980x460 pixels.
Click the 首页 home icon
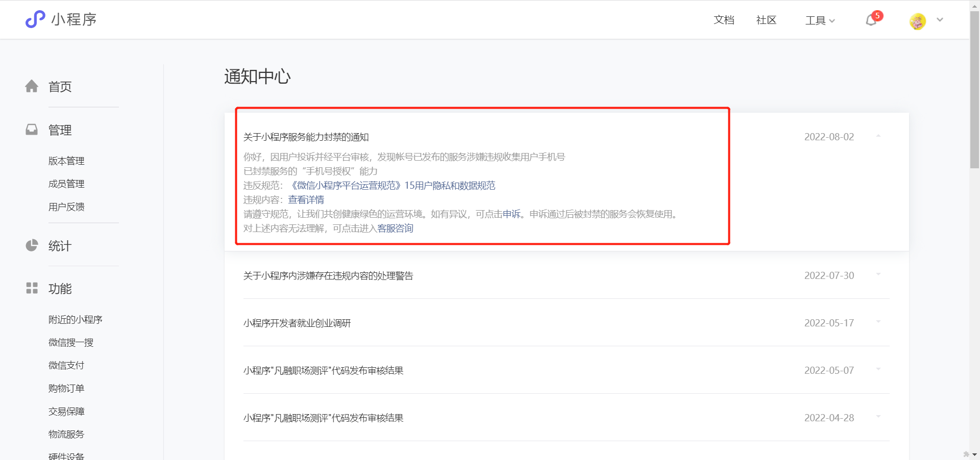pos(32,86)
